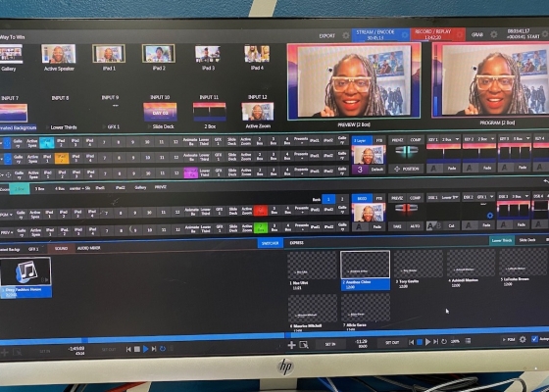
Task: Select the iPad 2 input thumbnail
Action: [159, 54]
